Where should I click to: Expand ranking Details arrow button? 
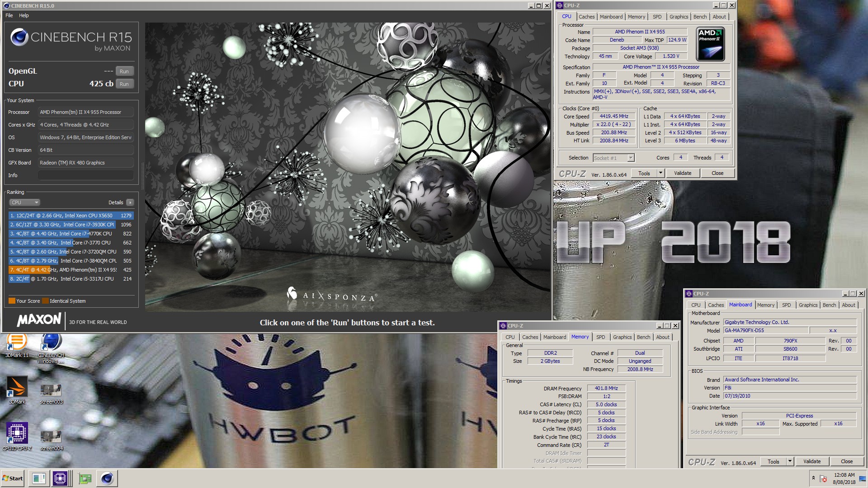click(130, 202)
